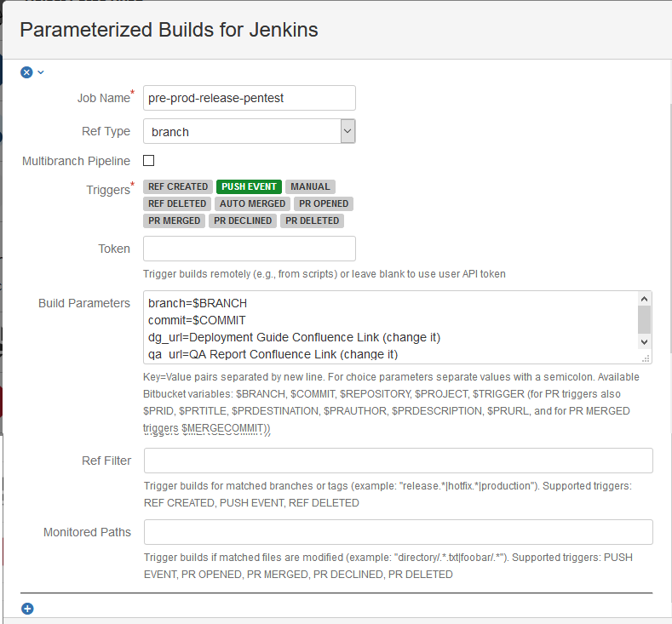Click the Build Parameters scroll up arrow

pos(644,299)
